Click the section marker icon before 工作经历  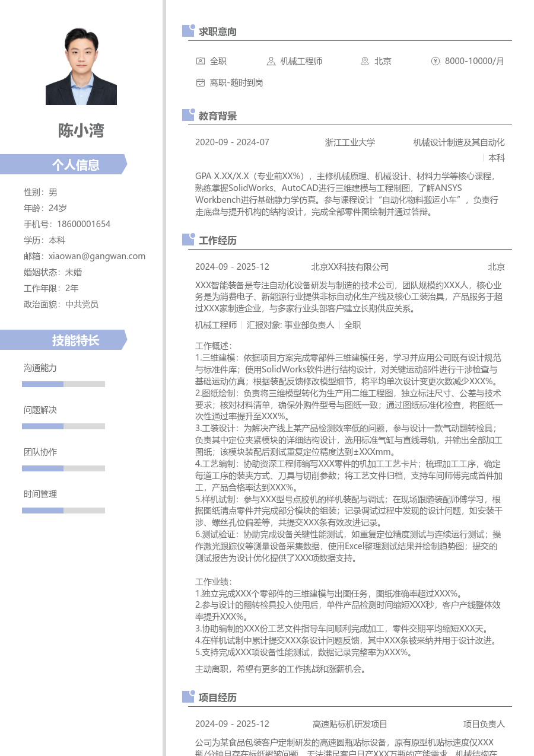click(x=188, y=240)
